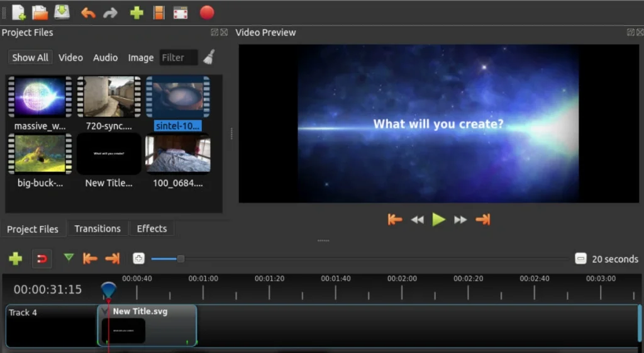The height and width of the screenshot is (353, 644).
Task: Open project folder icon
Action: (x=40, y=13)
